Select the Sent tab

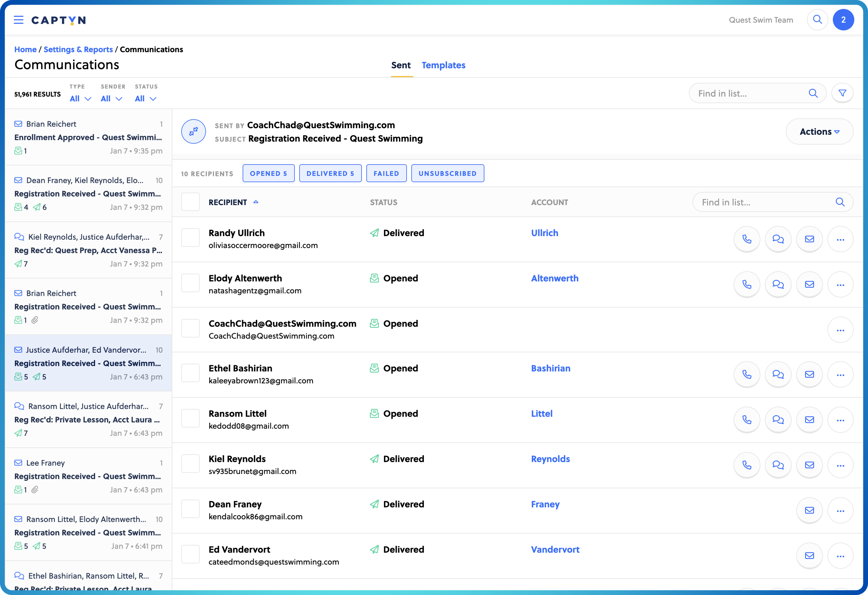pos(401,65)
